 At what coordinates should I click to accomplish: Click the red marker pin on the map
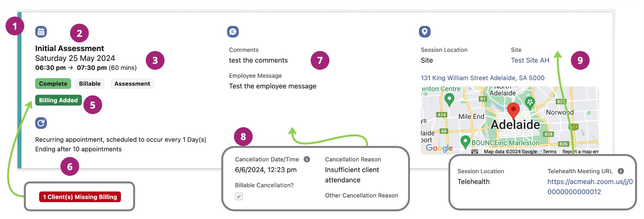[x=513, y=111]
